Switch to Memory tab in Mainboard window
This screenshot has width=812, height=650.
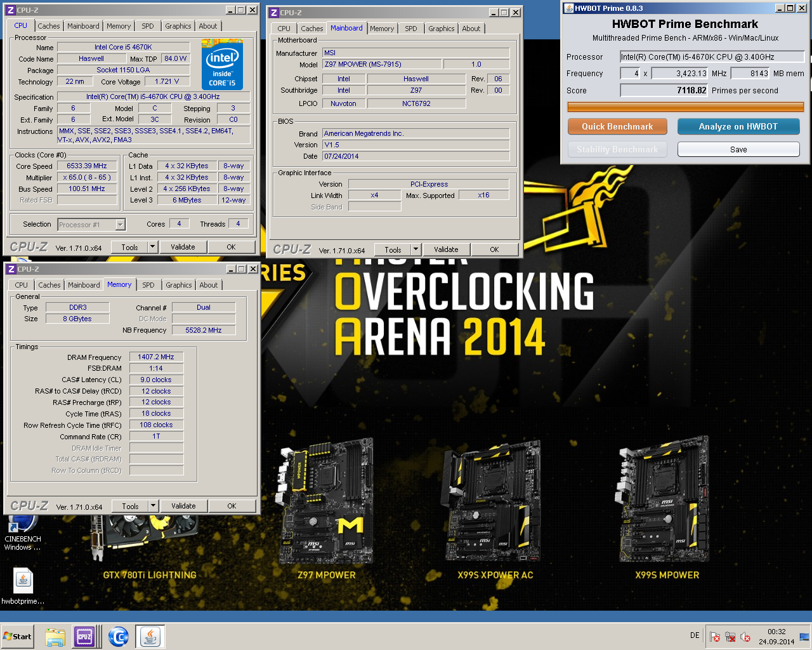[x=382, y=29]
